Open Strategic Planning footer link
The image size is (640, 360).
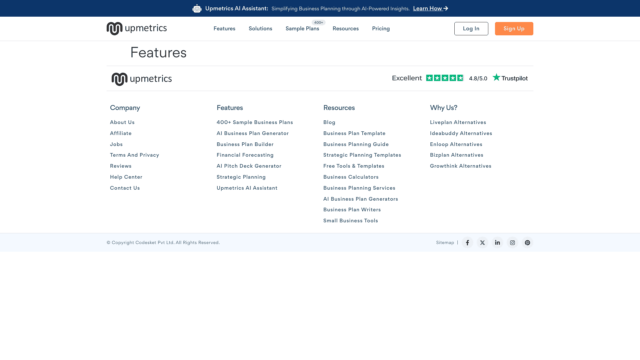[x=241, y=177]
